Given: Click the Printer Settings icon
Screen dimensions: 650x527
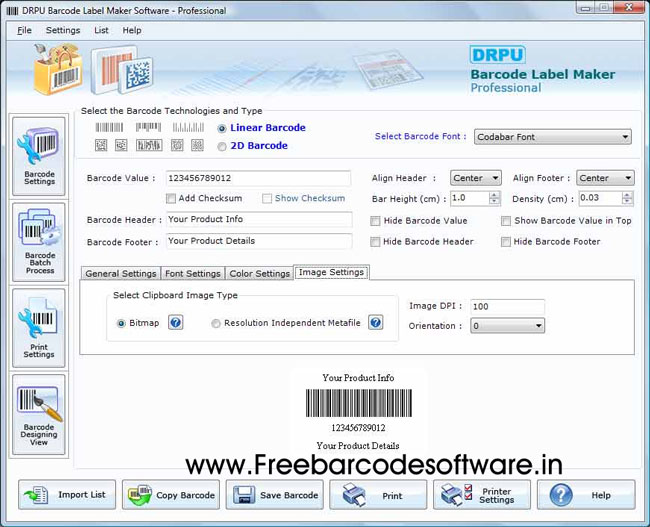Looking at the screenshot, I should 456,495.
